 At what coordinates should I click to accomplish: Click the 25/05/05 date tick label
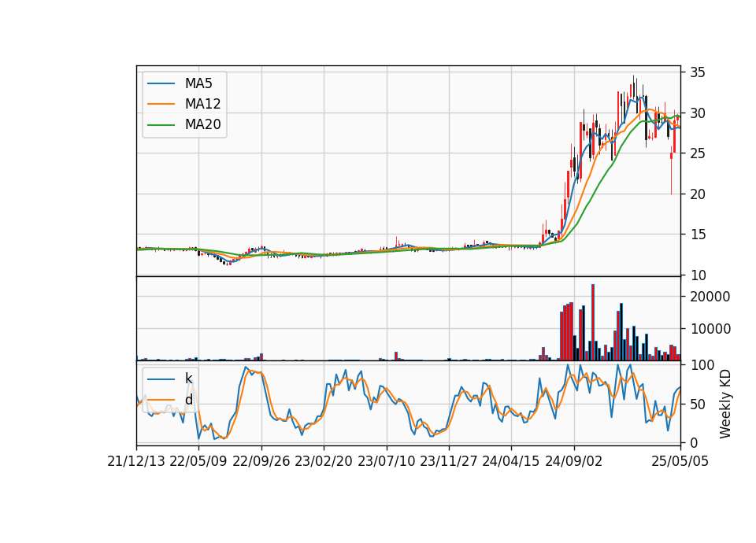(680, 461)
